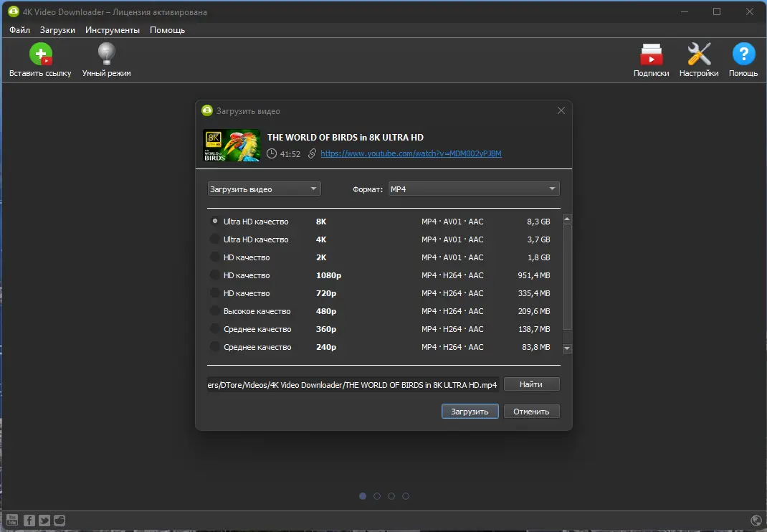
Task: Click the Загрузить download button
Action: coord(470,412)
